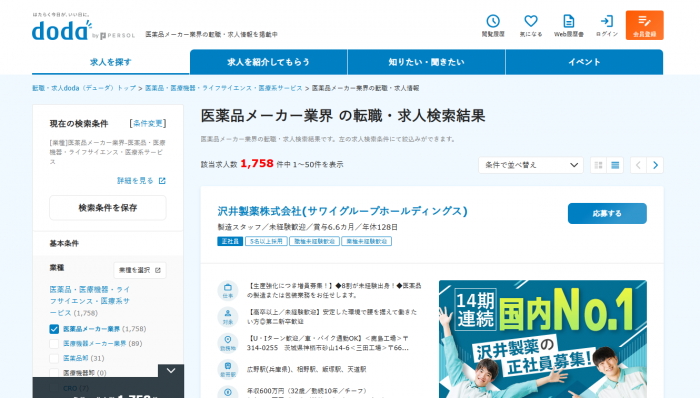Open the 閲覧履歴 clock icon
Viewport: 700px width, 398px height.
pyautogui.click(x=493, y=25)
